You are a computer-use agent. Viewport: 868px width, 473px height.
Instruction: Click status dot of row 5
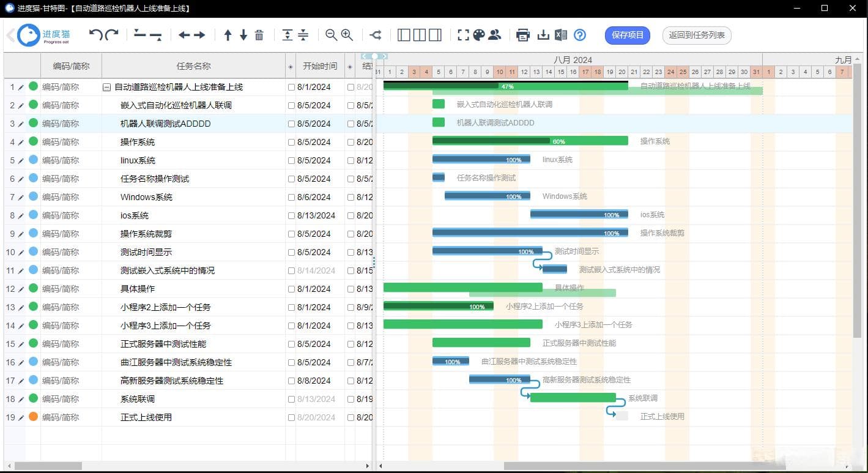point(33,160)
